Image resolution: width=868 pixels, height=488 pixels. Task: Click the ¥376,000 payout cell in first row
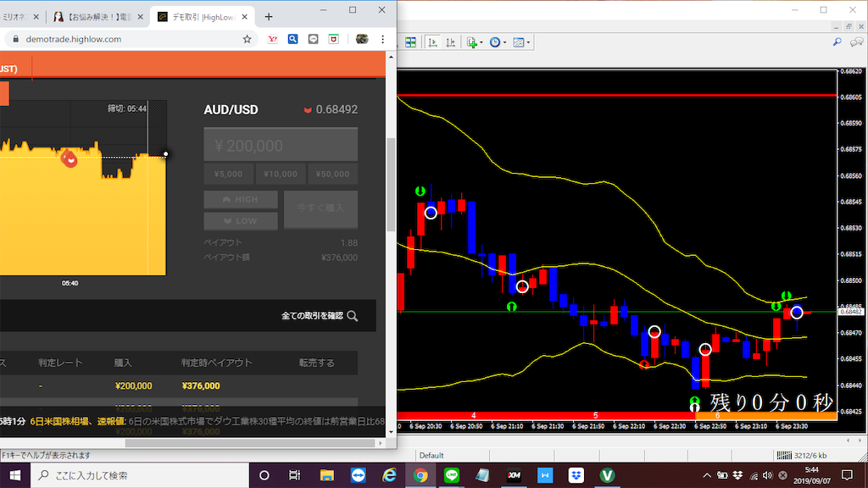(201, 385)
